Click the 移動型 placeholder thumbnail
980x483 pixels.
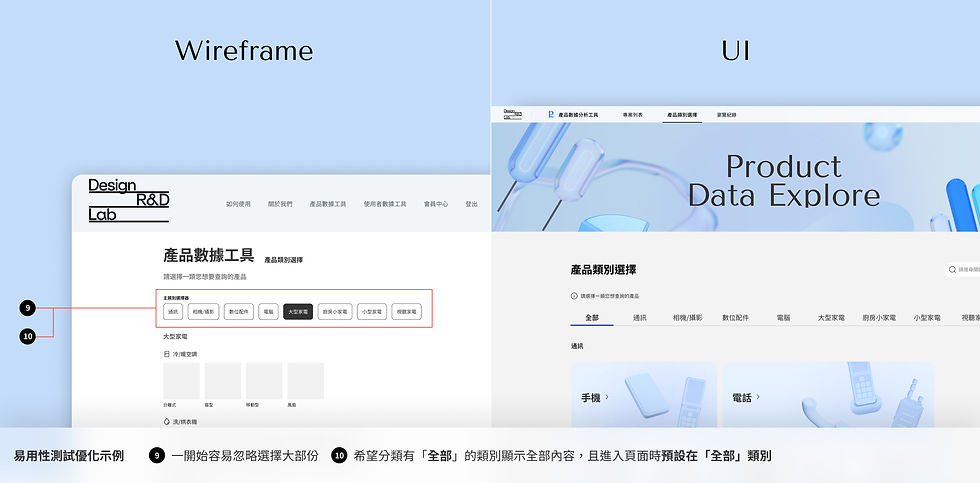264,381
